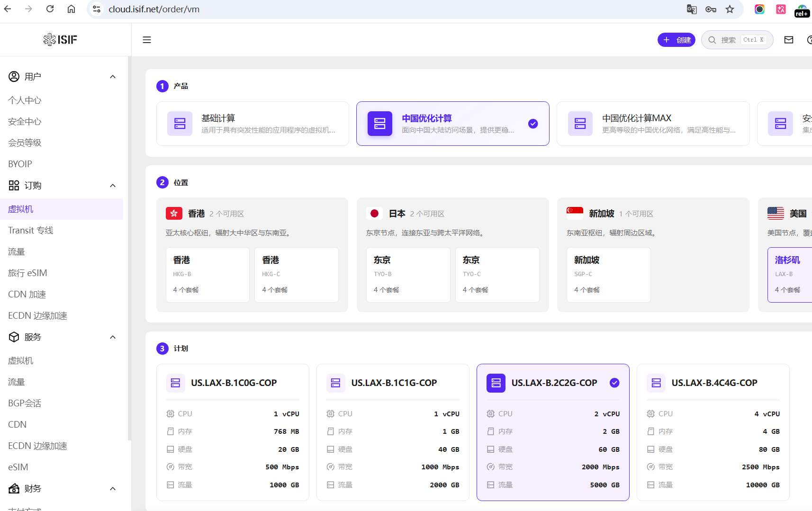Click the address bar URL
812x511 pixels.
154,9
